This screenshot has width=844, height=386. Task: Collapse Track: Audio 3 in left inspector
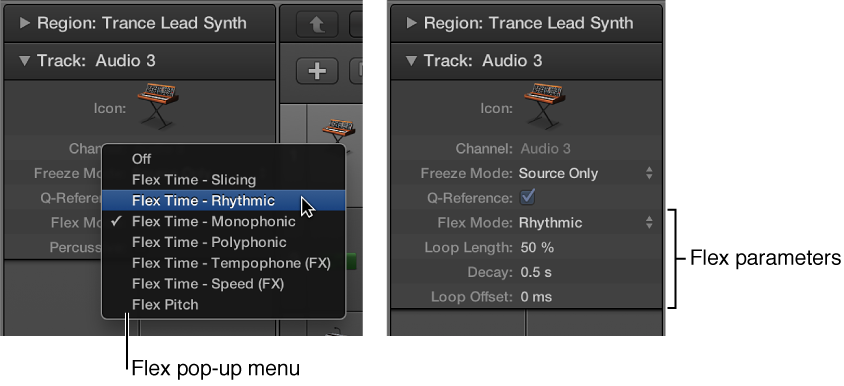(25, 61)
